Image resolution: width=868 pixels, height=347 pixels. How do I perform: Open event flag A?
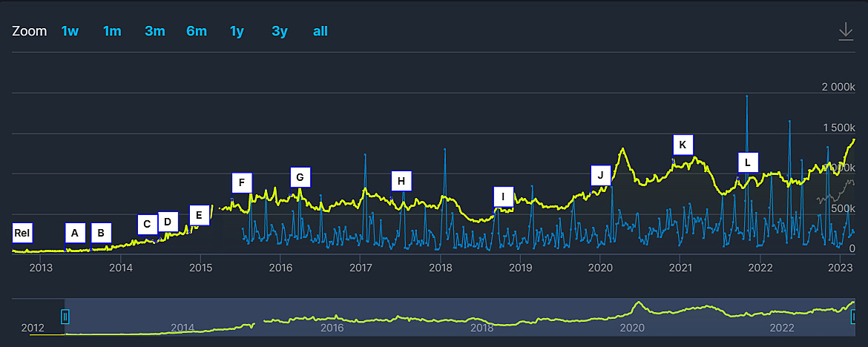click(75, 233)
